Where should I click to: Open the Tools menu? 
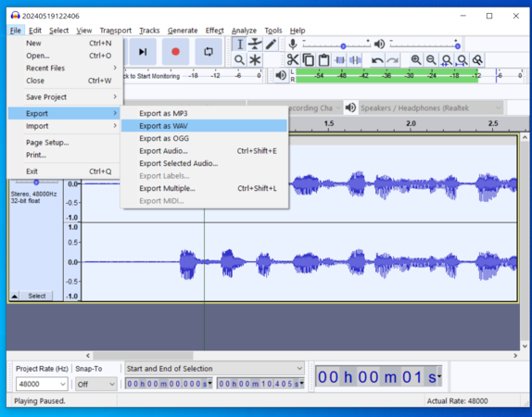(x=273, y=31)
